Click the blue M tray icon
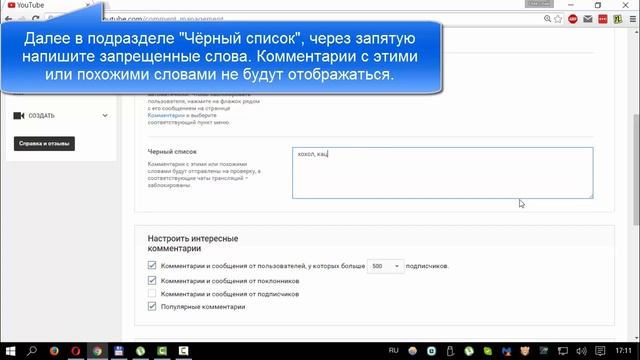The width and height of the screenshot is (640, 360). tap(507, 351)
